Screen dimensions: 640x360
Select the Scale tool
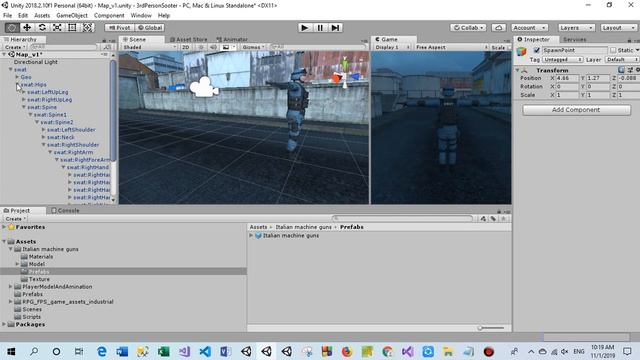(x=57, y=27)
